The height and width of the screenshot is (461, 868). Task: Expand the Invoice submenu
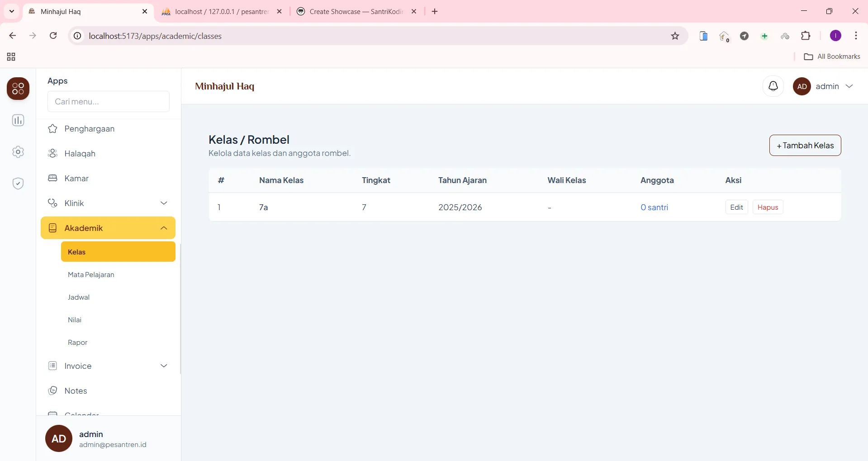(108, 366)
